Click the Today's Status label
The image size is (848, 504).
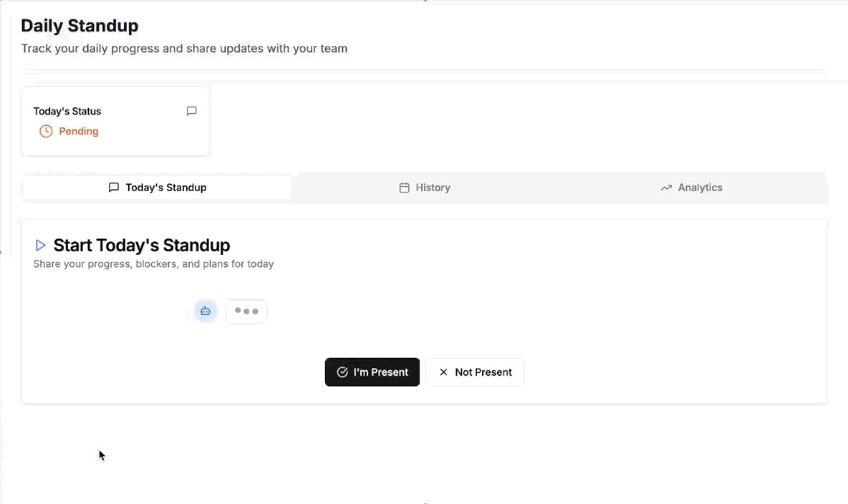(67, 112)
